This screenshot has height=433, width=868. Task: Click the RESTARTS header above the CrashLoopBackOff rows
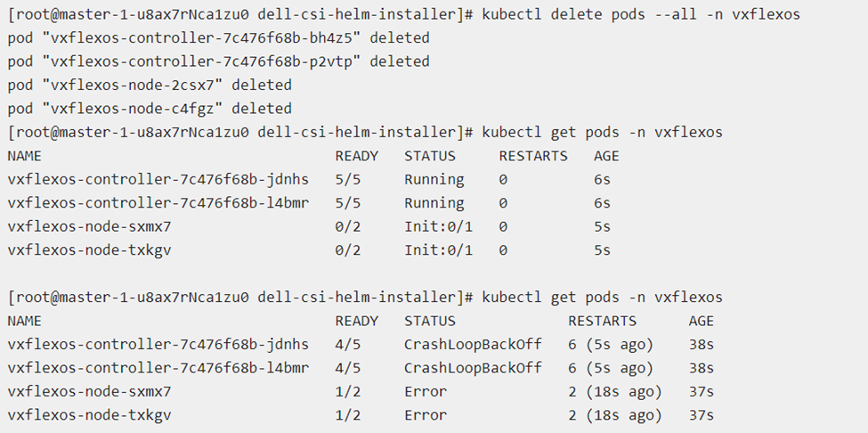(602, 321)
